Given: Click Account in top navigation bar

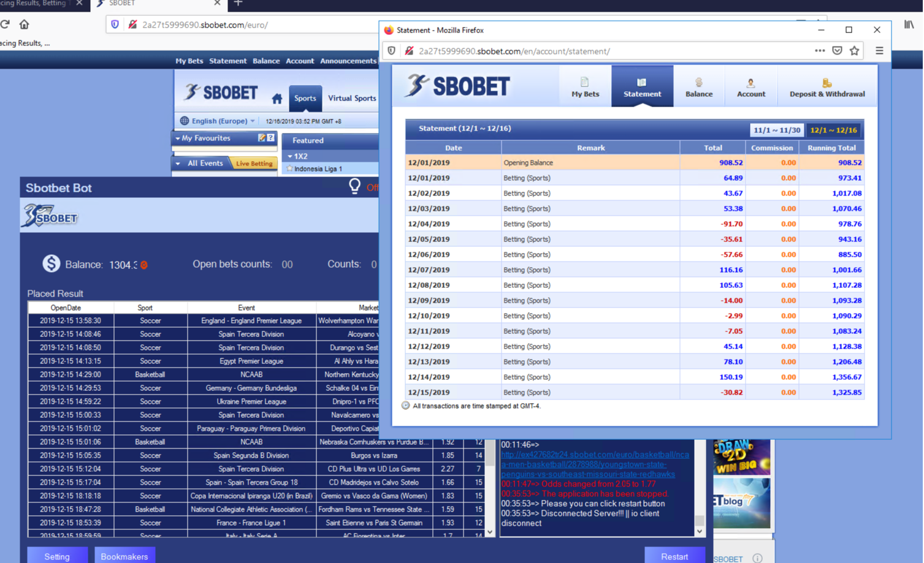Looking at the screenshot, I should click(x=300, y=61).
